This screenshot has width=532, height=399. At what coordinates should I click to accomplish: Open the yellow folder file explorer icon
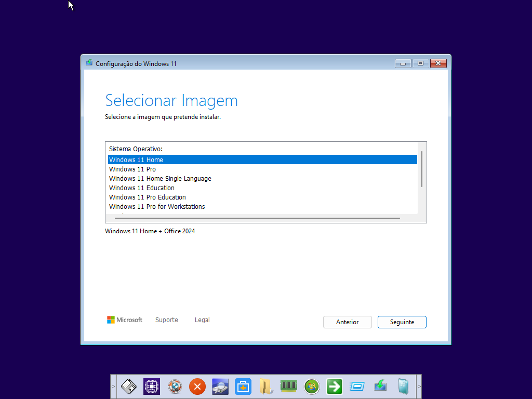(265, 387)
